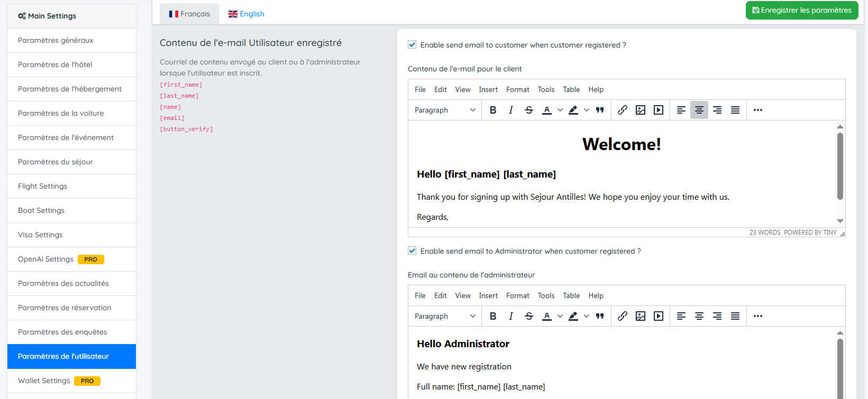Click Blockquote icon in customer email editor
This screenshot has height=399, width=868.
pos(600,110)
